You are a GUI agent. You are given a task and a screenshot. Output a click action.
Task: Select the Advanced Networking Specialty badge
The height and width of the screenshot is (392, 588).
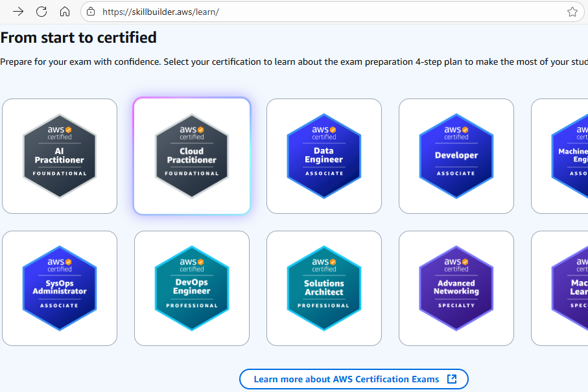(456, 288)
